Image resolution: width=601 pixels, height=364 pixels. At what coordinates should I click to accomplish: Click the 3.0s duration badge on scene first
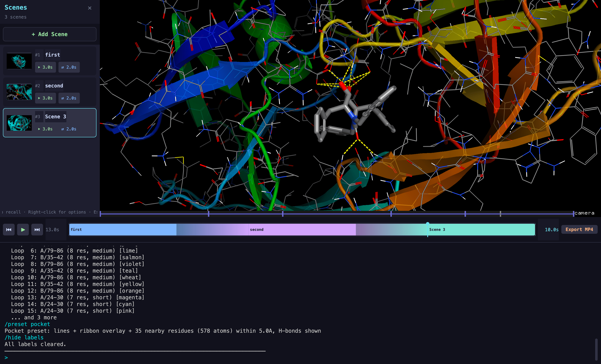tap(45, 67)
